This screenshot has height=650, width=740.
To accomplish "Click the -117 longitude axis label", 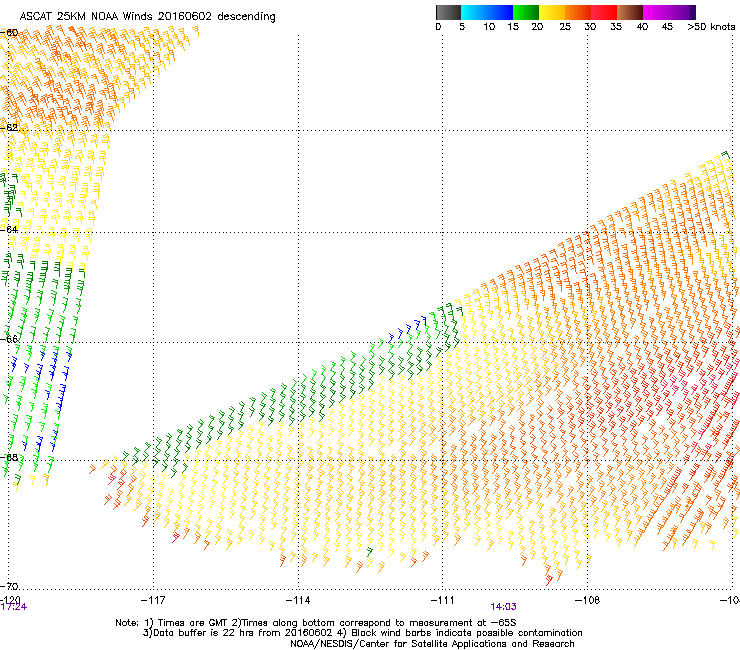I will [x=153, y=600].
